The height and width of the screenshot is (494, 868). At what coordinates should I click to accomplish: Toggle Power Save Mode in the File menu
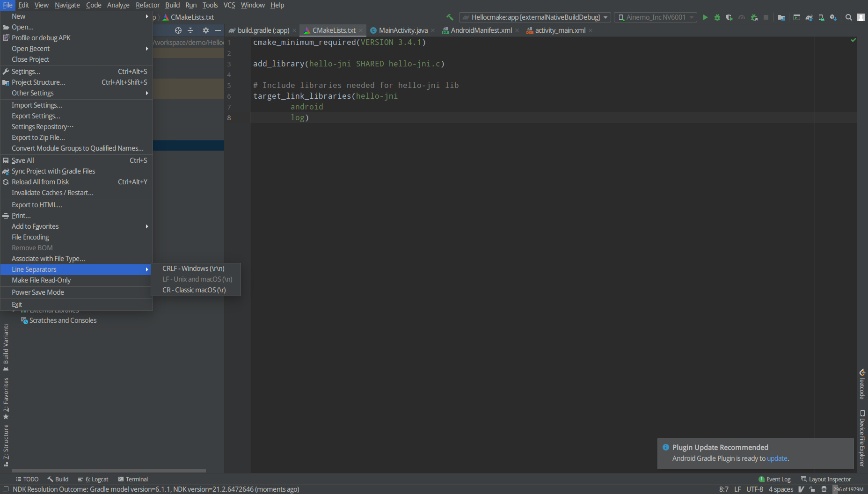point(38,292)
